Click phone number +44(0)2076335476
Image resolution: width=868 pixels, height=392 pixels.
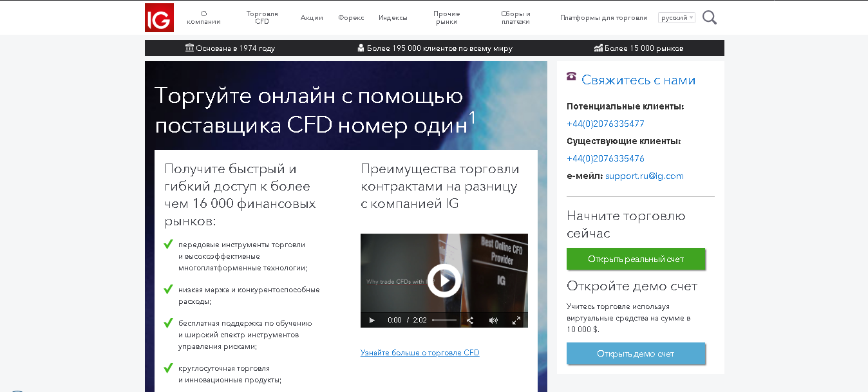point(605,158)
